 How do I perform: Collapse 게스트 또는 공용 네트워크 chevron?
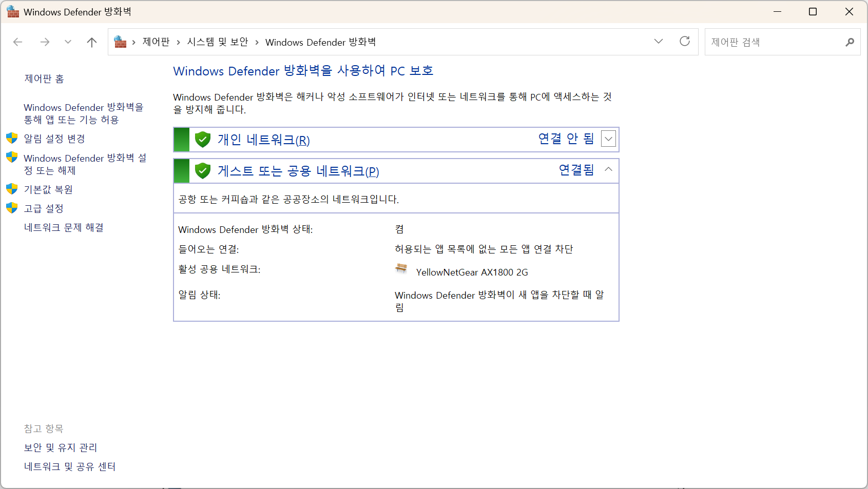tap(608, 169)
